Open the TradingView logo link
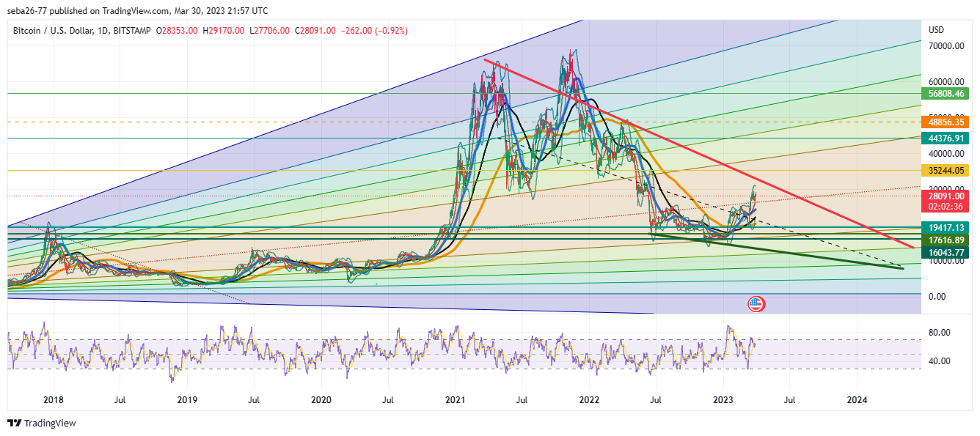The width and height of the screenshot is (980, 436). (41, 423)
